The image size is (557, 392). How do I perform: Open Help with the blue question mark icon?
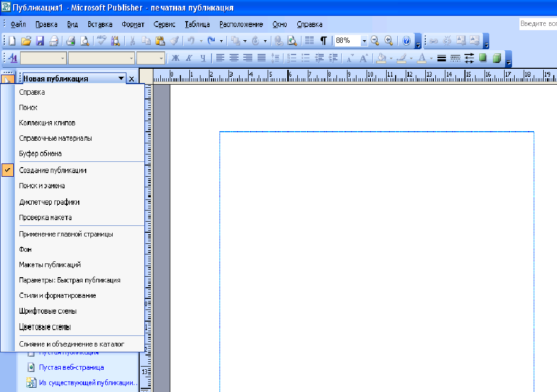[x=406, y=41]
